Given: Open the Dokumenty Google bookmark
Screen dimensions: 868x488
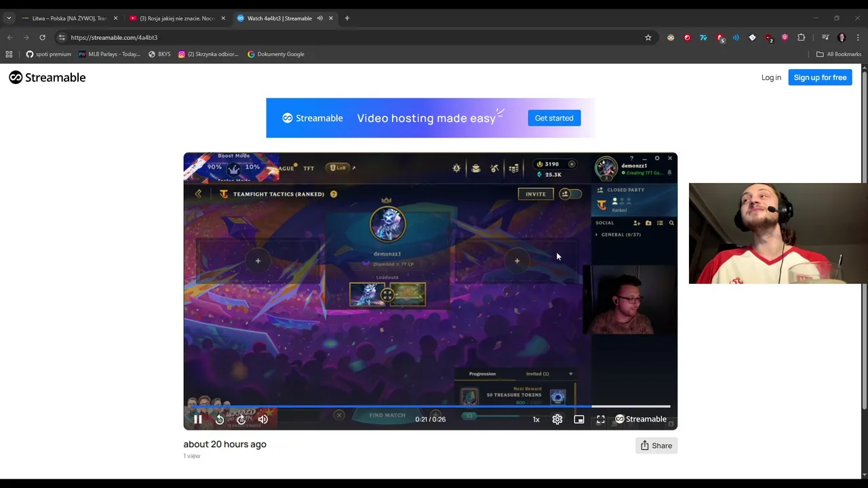Looking at the screenshot, I should (x=275, y=54).
